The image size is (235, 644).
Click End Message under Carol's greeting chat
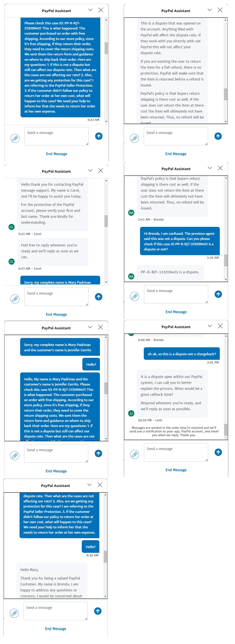(x=56, y=314)
